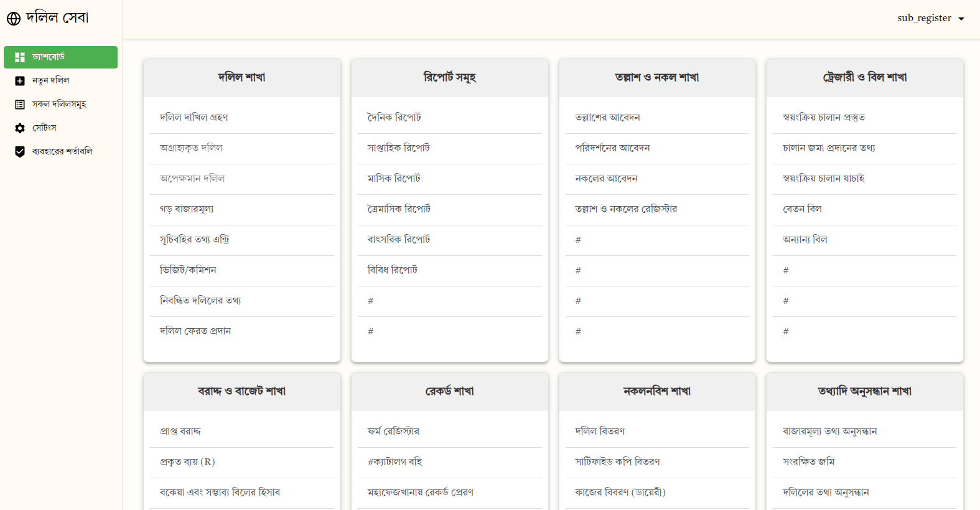This screenshot has height=510, width=980.
Task: Open প্রকৃত ব্যয় (R) link
Action: (x=187, y=462)
